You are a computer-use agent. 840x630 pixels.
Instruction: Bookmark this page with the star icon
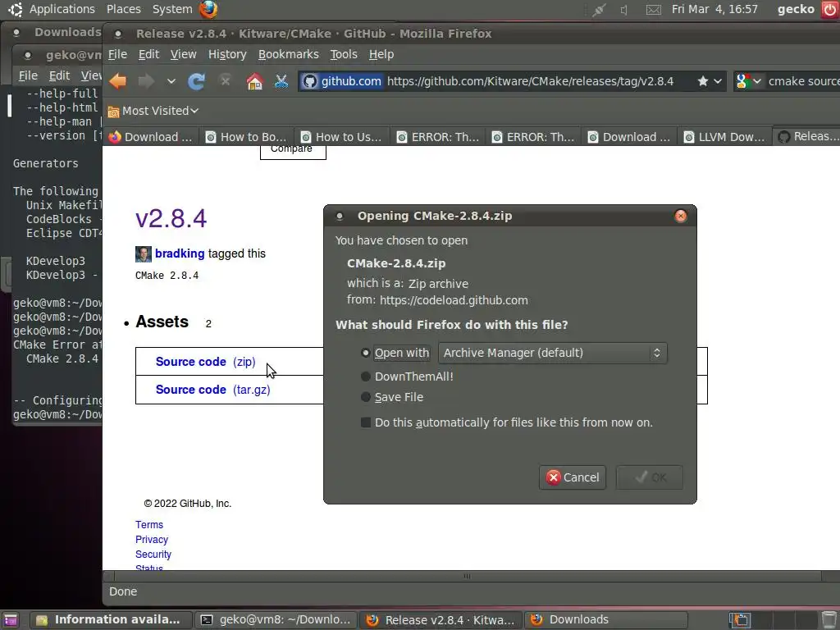point(703,81)
